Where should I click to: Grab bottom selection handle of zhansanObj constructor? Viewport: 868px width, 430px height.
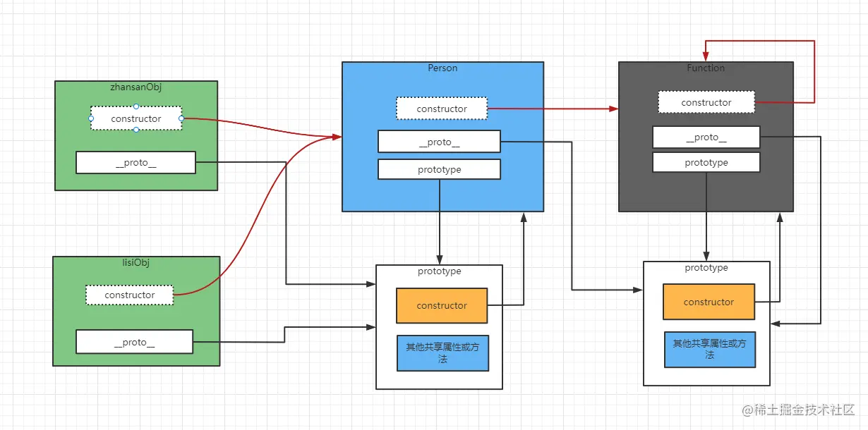pyautogui.click(x=136, y=130)
